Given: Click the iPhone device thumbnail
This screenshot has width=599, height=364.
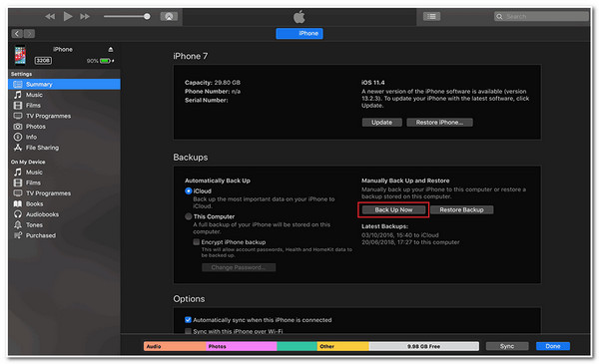Looking at the screenshot, I should pos(20,55).
